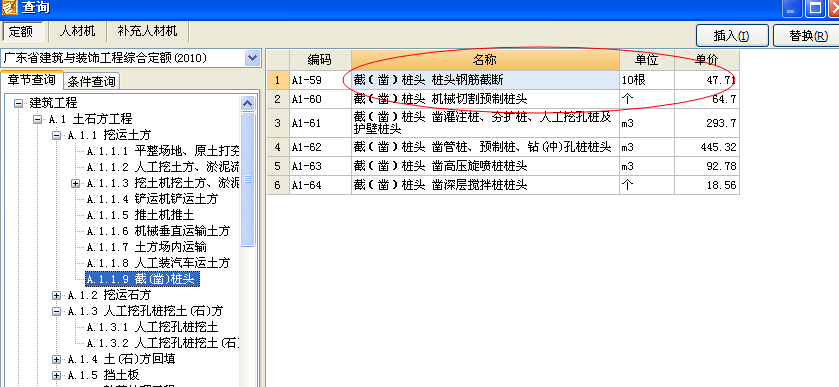Click code cell A1-63
Image resolution: width=839 pixels, height=387 pixels.
pos(320,166)
